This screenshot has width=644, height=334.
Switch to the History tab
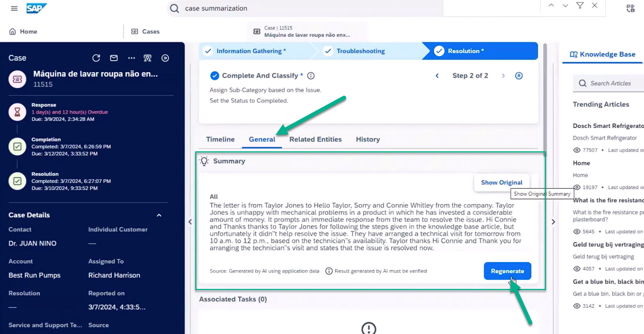click(368, 139)
